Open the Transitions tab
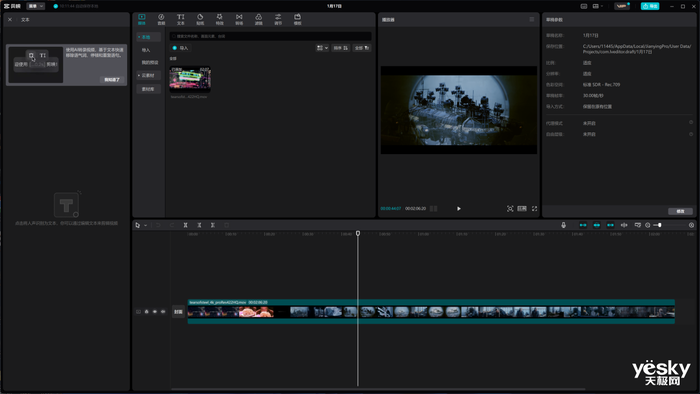700x394 pixels. [x=239, y=19]
